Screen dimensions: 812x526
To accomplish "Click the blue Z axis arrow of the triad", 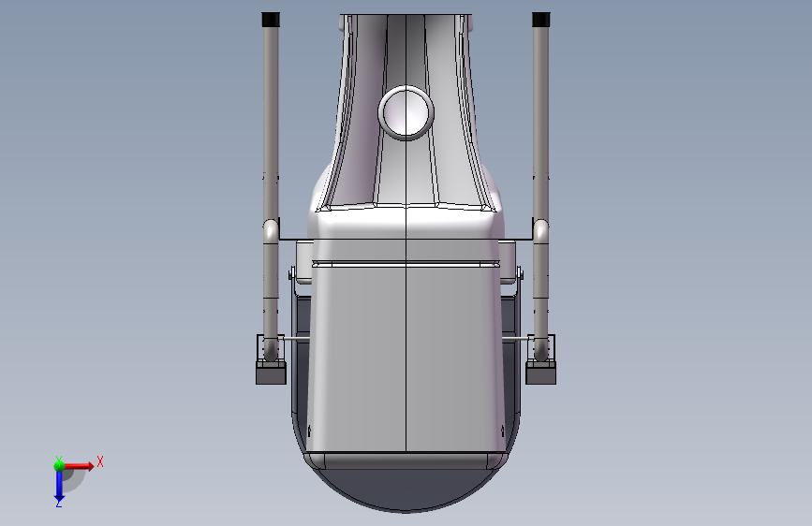I will [x=59, y=488].
